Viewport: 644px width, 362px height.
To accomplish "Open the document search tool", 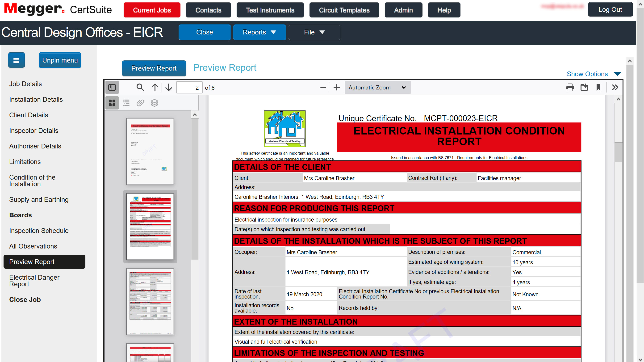I will tap(140, 87).
